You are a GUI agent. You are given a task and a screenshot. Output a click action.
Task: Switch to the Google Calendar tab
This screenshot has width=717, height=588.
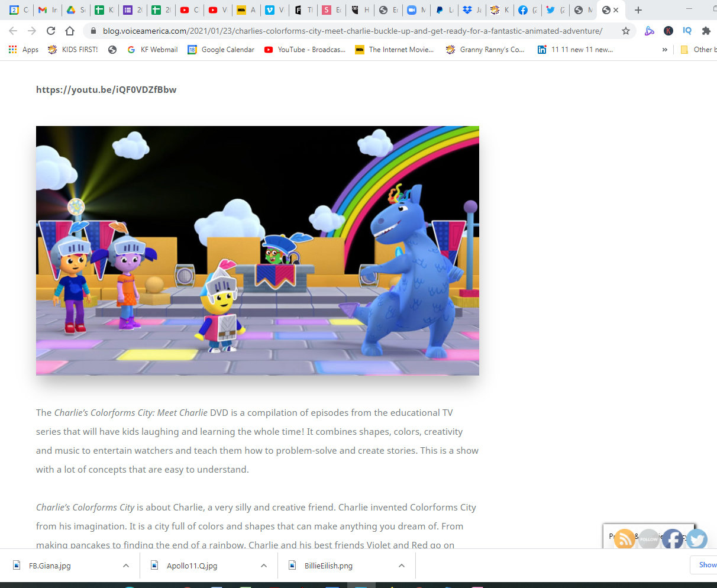(19, 10)
